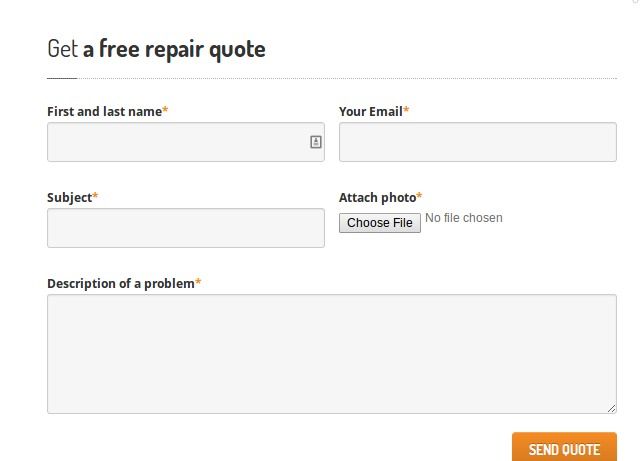Select the Your Email label text
Image resolution: width=642 pixels, height=461 pixels.
pos(371,111)
